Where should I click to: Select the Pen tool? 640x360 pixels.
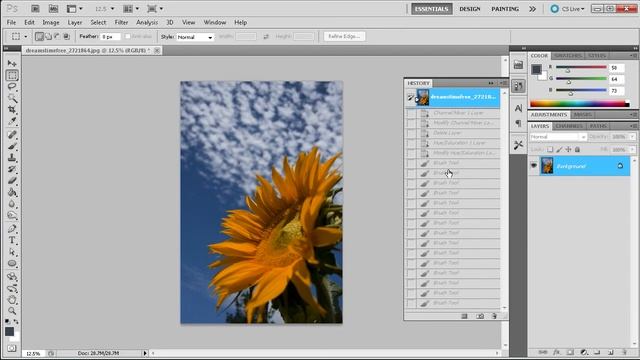click(x=12, y=229)
